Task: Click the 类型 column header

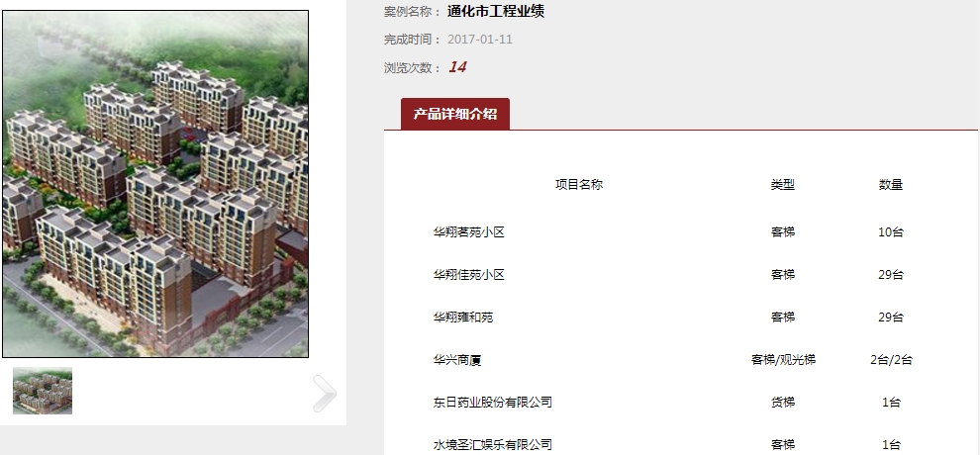Action: point(782,185)
